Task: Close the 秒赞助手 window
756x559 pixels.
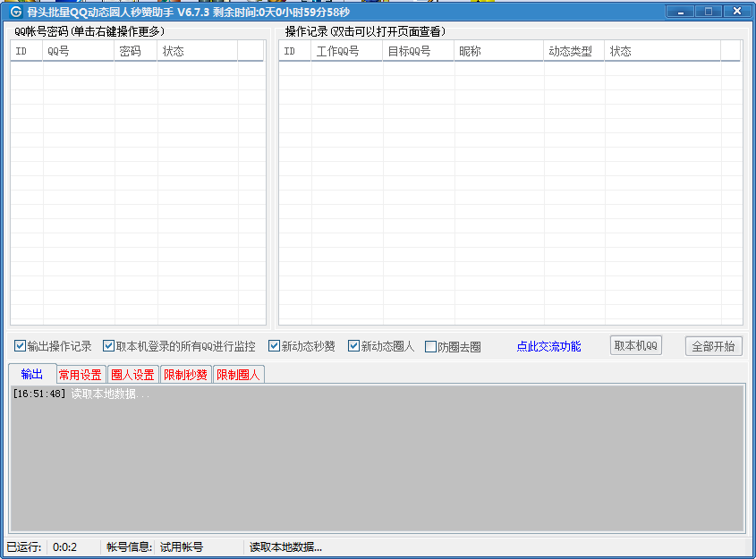Action: pyautogui.click(x=736, y=12)
